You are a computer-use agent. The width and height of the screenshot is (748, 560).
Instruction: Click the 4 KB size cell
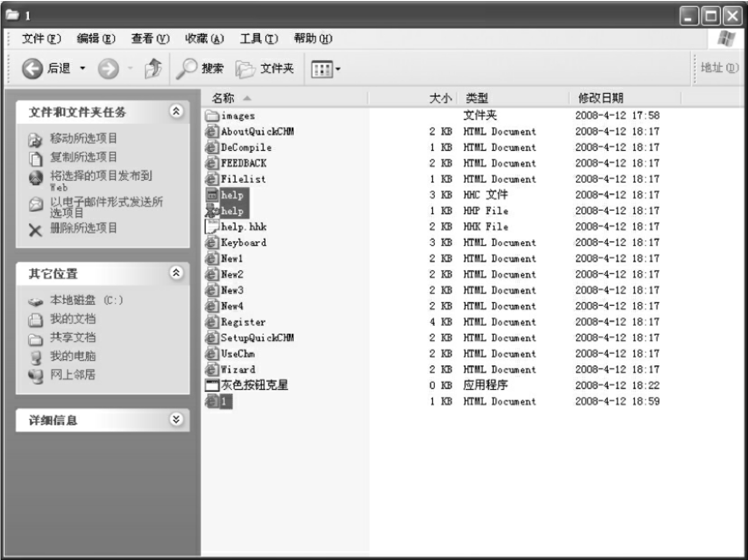coord(441,322)
